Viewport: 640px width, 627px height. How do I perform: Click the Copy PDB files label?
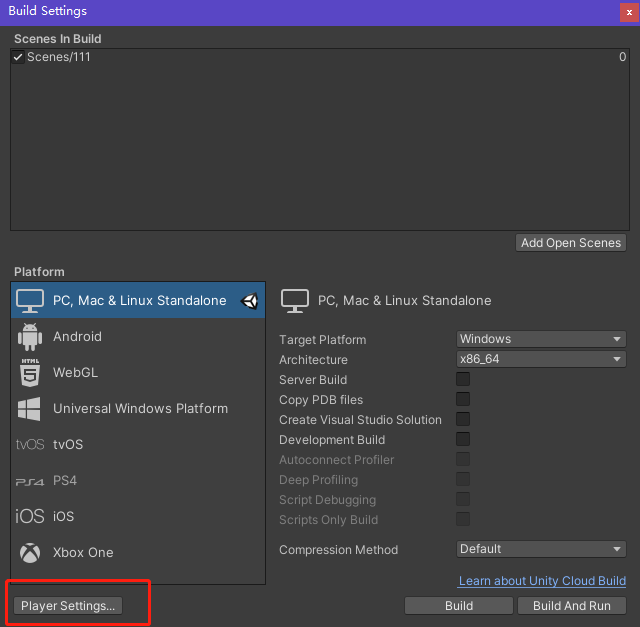321,400
